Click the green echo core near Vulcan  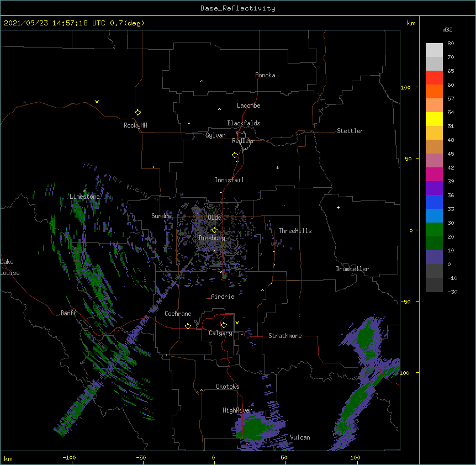pyautogui.click(x=253, y=428)
